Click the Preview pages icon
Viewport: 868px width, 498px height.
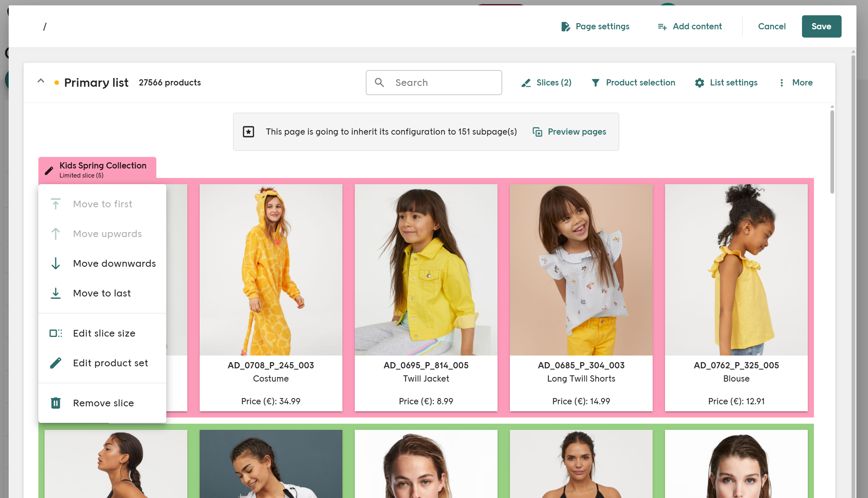537,132
